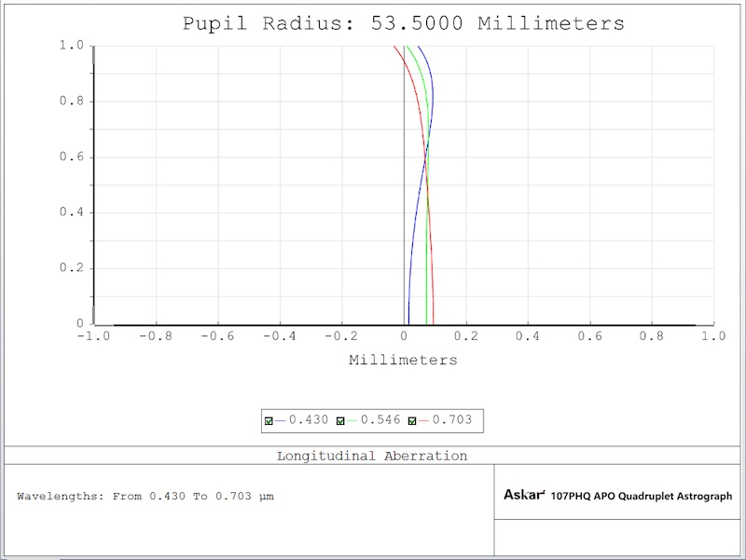
Task: Click the x-axis tick label 0.4
Action: 528,336
